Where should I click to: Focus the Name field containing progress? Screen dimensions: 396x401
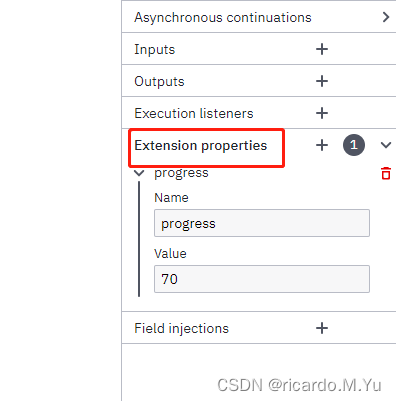262,223
